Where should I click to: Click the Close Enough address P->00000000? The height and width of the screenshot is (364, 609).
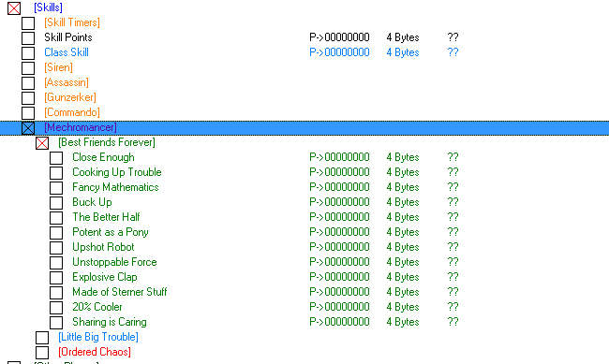(x=339, y=157)
